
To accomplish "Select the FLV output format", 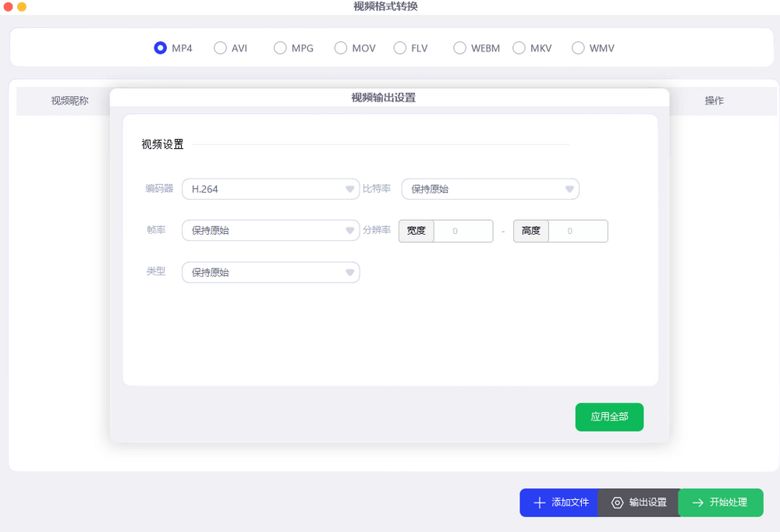I will click(399, 48).
